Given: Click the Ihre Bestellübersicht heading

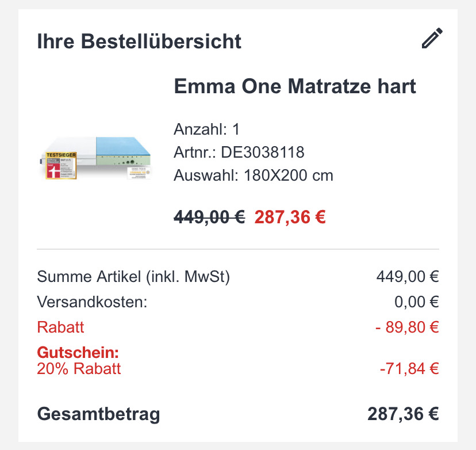Looking at the screenshot, I should 139,41.
